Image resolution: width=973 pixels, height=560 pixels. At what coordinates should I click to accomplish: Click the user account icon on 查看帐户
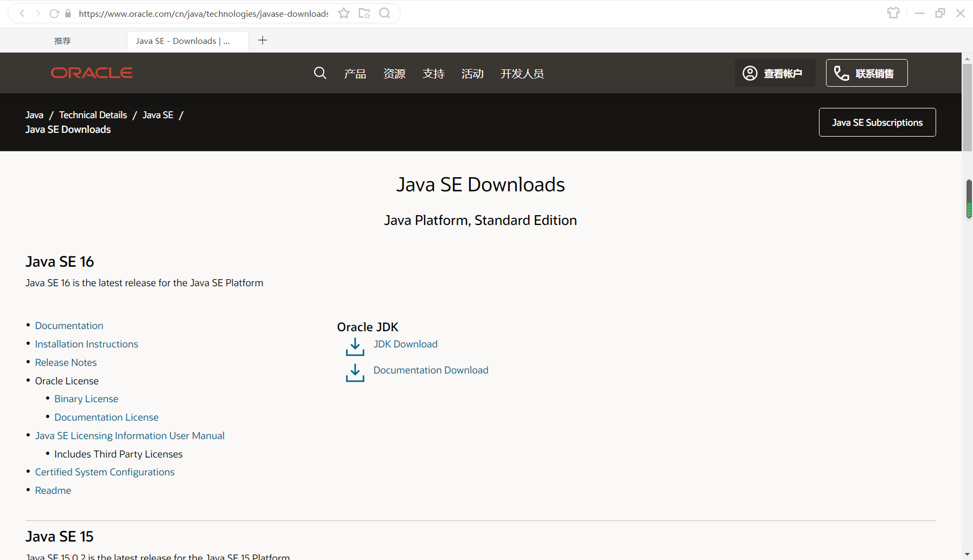point(750,73)
